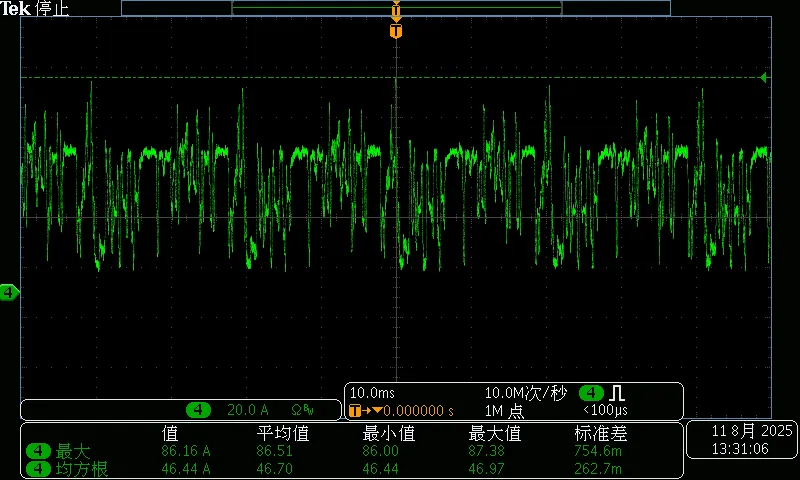The height and width of the screenshot is (480, 800).
Task: Click the channel 4 badge next to 20.0 A
Action: click(198, 410)
